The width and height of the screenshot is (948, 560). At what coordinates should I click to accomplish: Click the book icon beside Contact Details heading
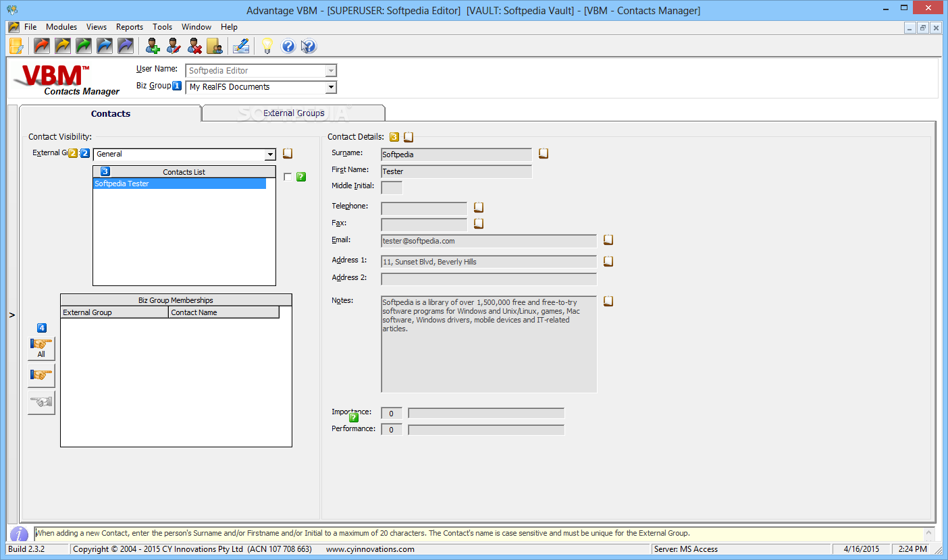pyautogui.click(x=409, y=137)
